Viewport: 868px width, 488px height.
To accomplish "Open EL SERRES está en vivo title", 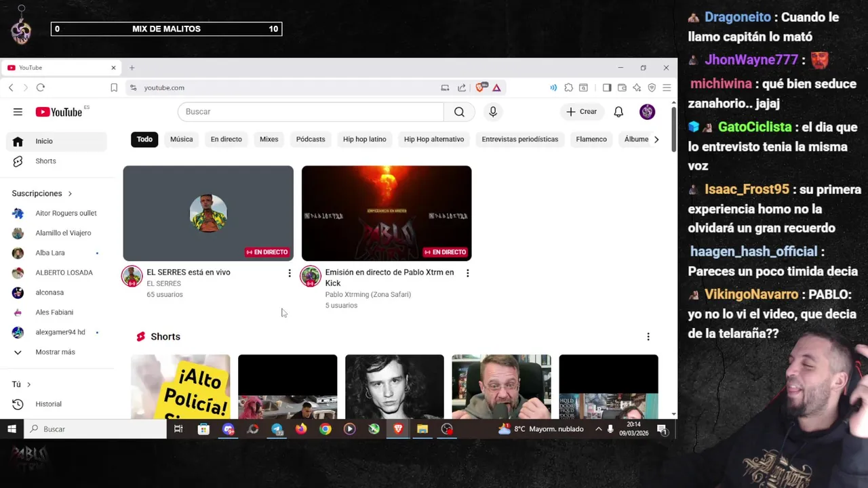I will click(189, 272).
